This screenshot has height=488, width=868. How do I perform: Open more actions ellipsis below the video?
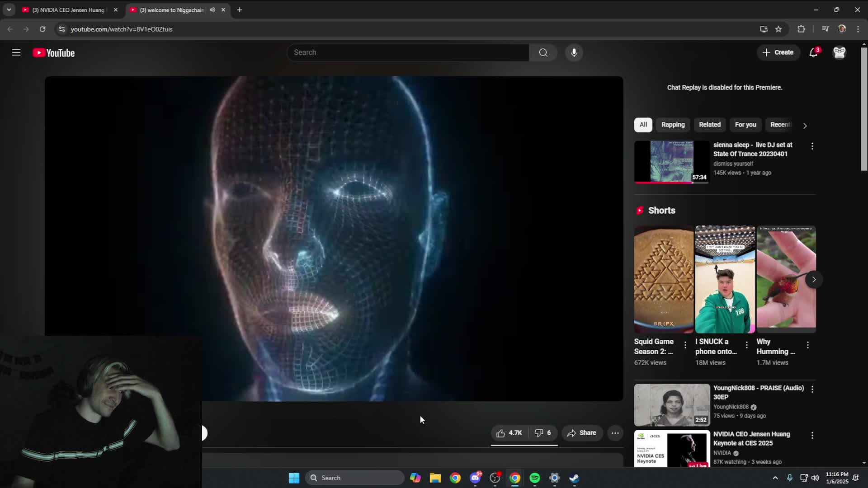(x=615, y=433)
